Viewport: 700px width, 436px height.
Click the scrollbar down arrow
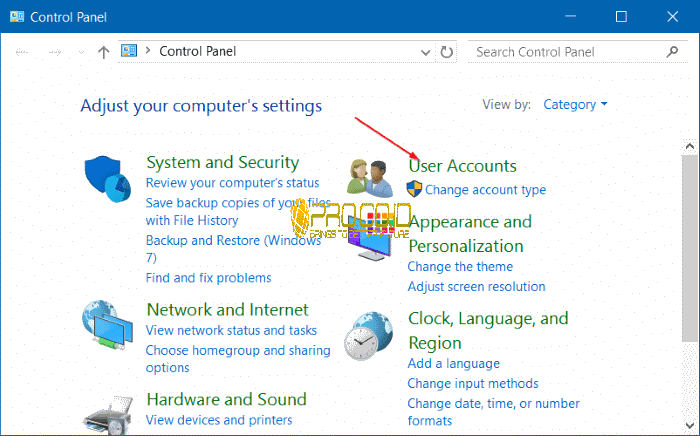coord(690,424)
